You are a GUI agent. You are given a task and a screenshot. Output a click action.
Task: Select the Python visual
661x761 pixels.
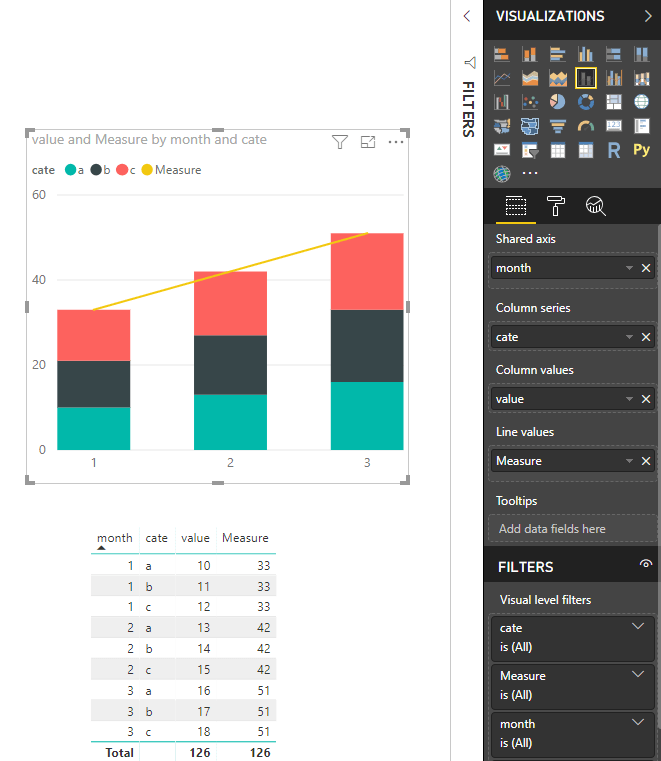click(641, 150)
